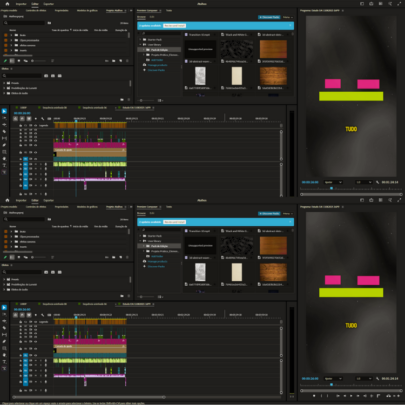Select the Razor tool in the tools panel
The image size is (405, 405).
[x=4, y=328]
